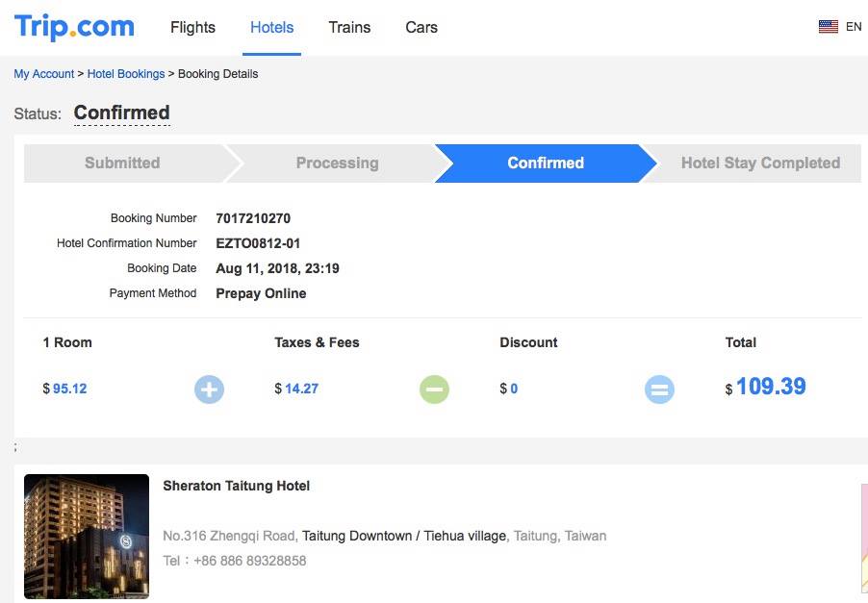Click the plus icon after room price
The width and height of the screenshot is (868, 603).
pos(209,389)
